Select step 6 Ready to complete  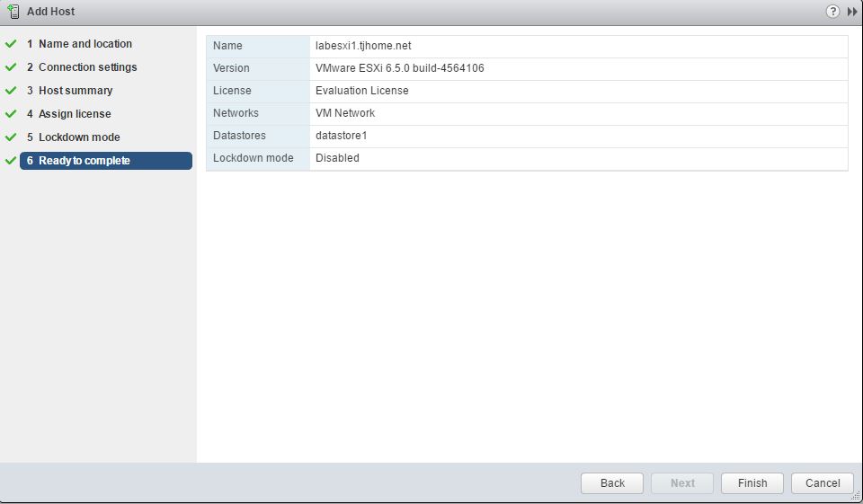coord(106,161)
